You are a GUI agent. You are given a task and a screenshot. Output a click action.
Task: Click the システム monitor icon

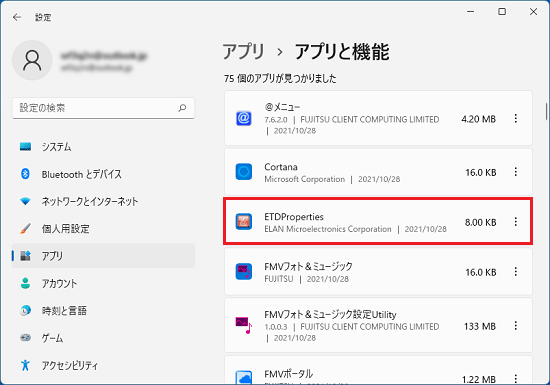(x=25, y=147)
